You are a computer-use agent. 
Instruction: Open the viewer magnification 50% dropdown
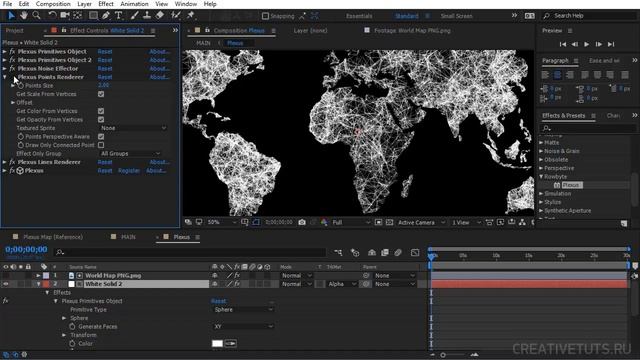tap(222, 222)
